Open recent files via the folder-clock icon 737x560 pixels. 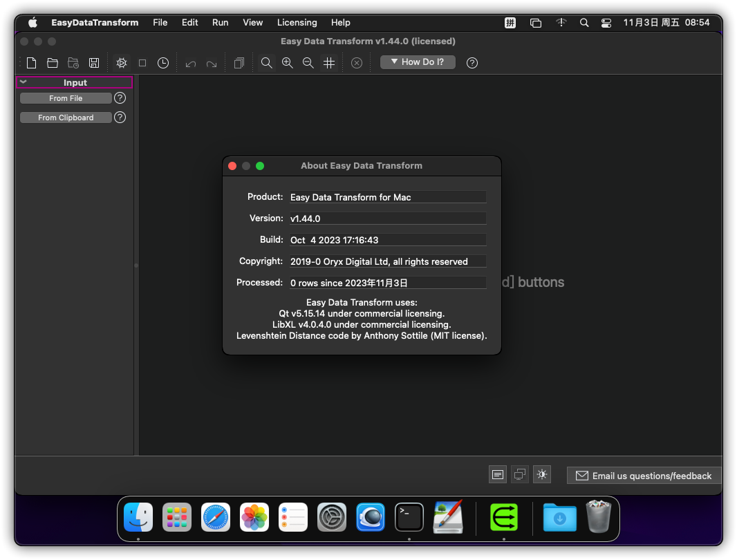[x=73, y=62]
